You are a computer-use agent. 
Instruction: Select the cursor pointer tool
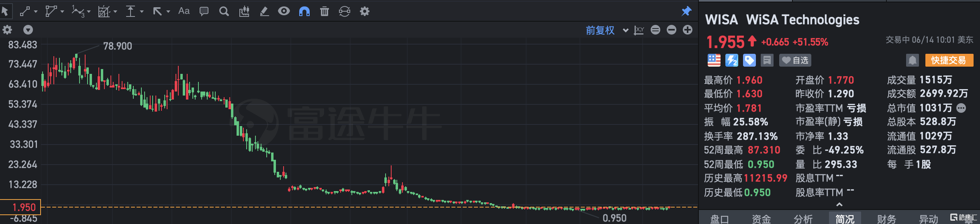pyautogui.click(x=6, y=11)
